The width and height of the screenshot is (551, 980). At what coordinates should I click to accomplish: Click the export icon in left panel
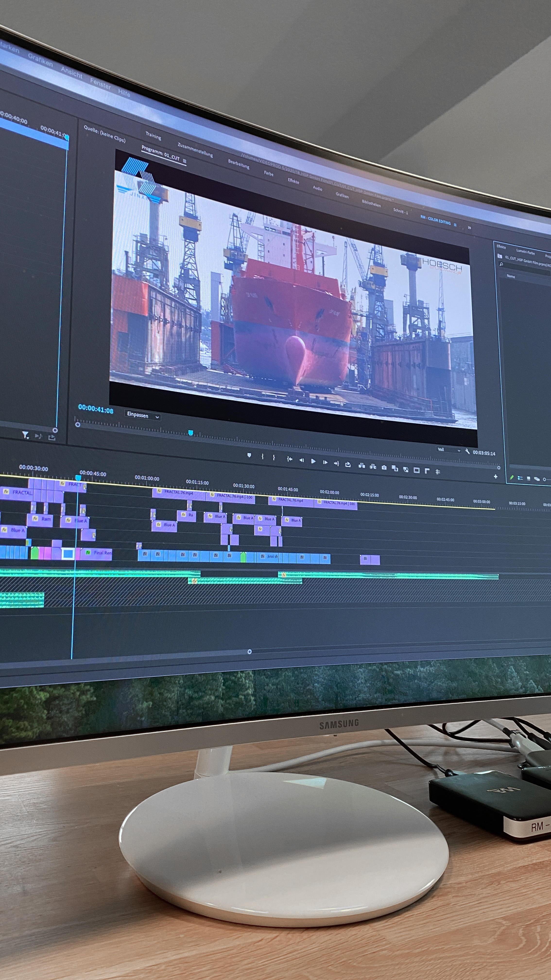pos(52,437)
